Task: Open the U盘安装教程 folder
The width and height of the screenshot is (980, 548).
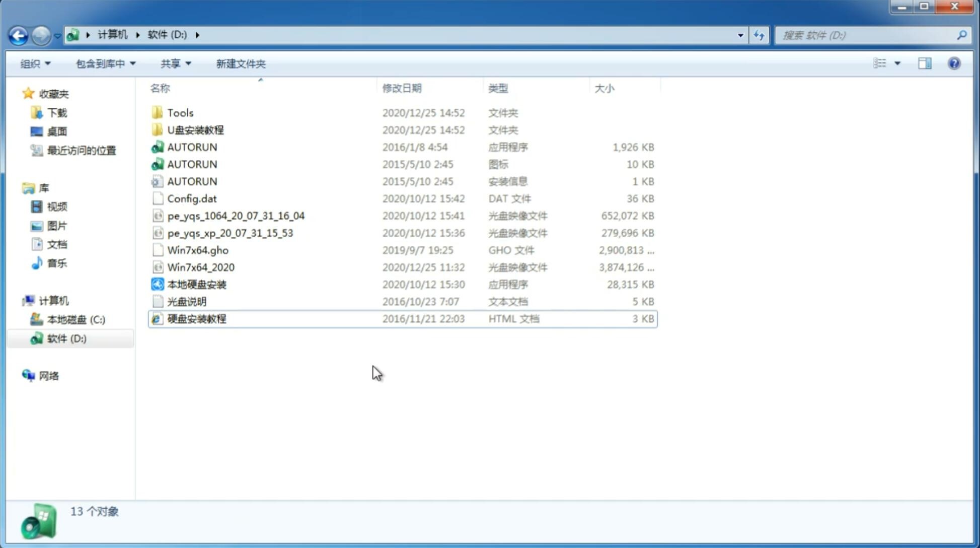Action: click(195, 129)
